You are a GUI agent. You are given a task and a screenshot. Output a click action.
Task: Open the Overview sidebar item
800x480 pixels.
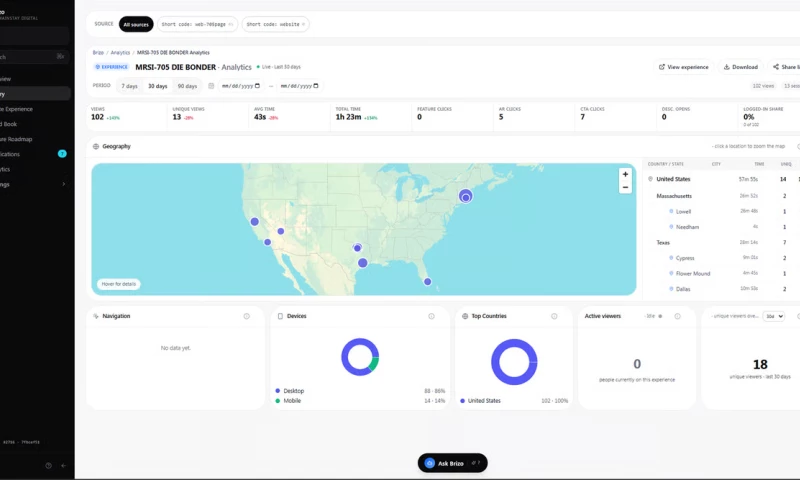pos(35,79)
